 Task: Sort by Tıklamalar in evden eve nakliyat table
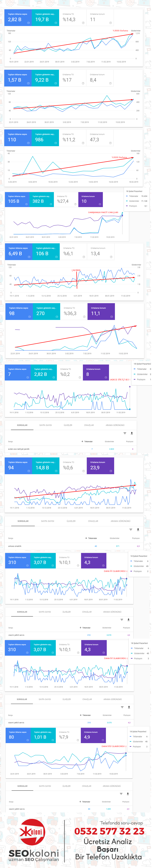pyautogui.click(x=87, y=441)
